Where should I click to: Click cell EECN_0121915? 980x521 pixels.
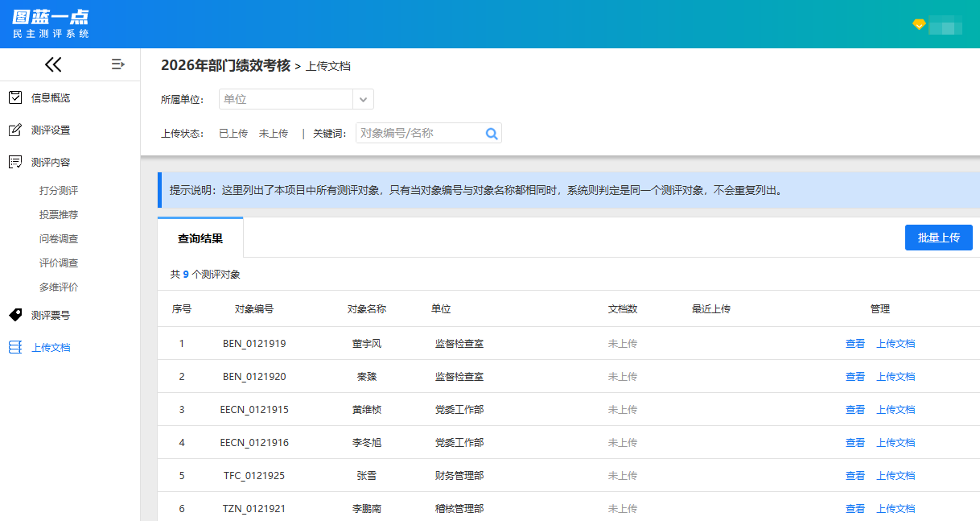pyautogui.click(x=254, y=410)
